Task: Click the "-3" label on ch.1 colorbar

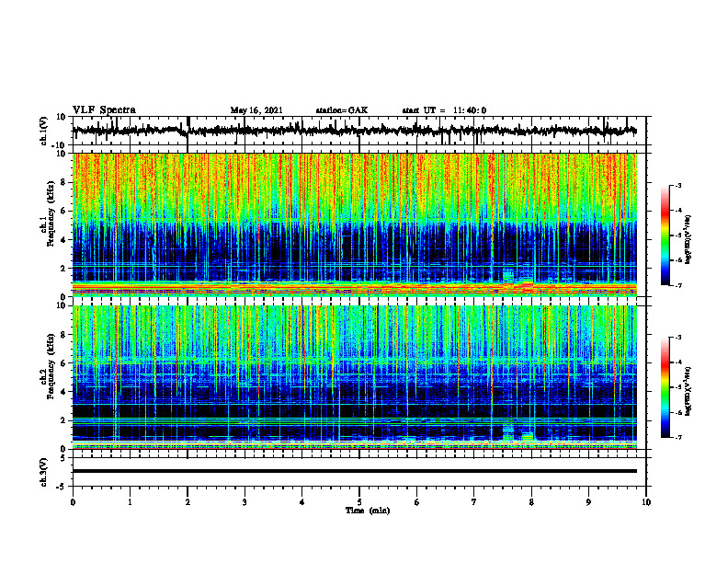Action: pos(677,185)
